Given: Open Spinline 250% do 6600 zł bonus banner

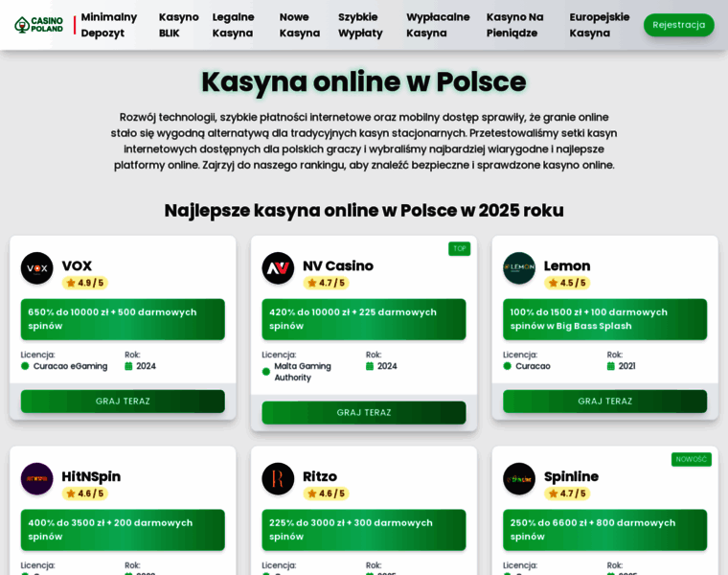Looking at the screenshot, I should pyautogui.click(x=605, y=530).
